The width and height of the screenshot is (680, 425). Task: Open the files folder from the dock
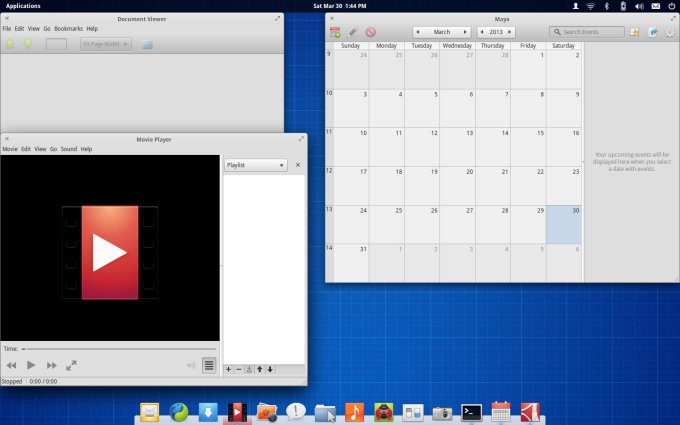[x=325, y=412]
